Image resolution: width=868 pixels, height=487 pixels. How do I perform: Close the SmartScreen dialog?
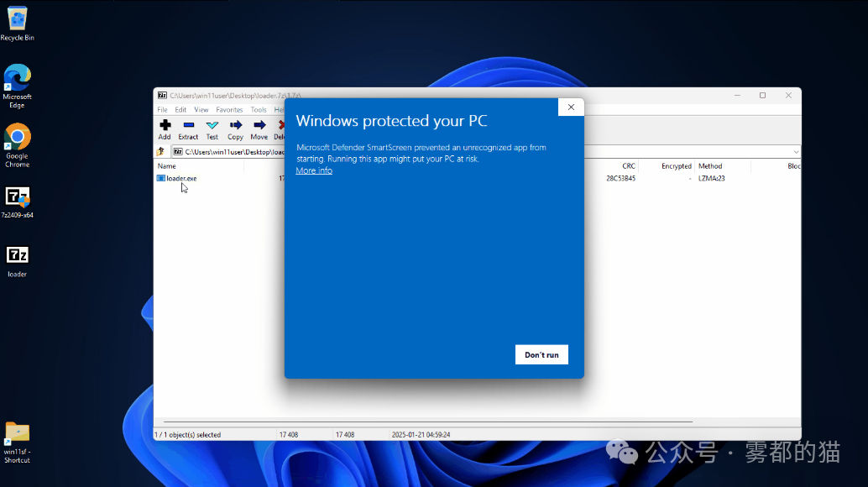pyautogui.click(x=571, y=107)
